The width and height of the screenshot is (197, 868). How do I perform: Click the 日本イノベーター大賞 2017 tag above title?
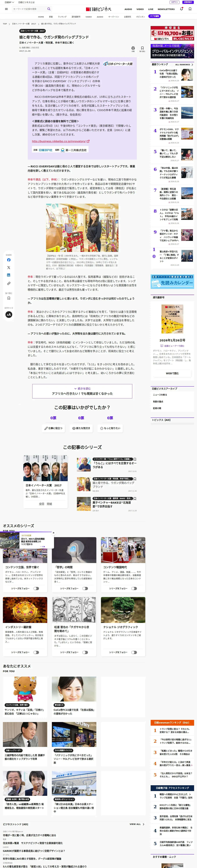click(33, 31)
